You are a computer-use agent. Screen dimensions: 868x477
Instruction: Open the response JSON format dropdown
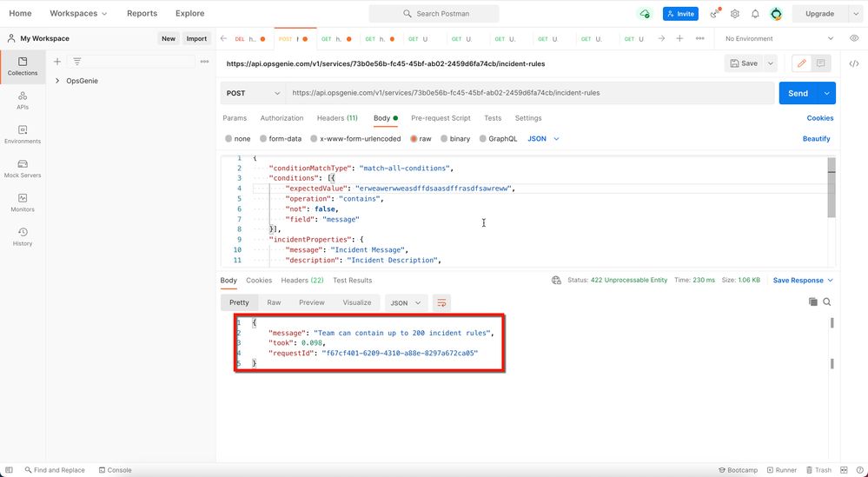coord(406,303)
